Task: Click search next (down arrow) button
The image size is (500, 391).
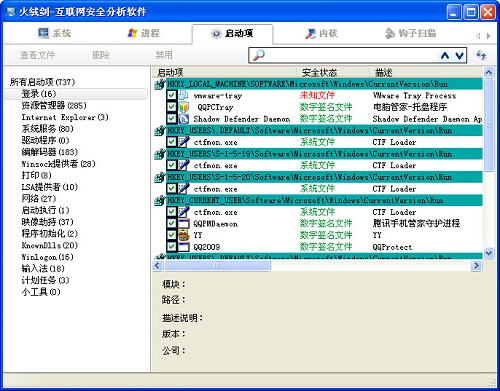Action: point(459,55)
